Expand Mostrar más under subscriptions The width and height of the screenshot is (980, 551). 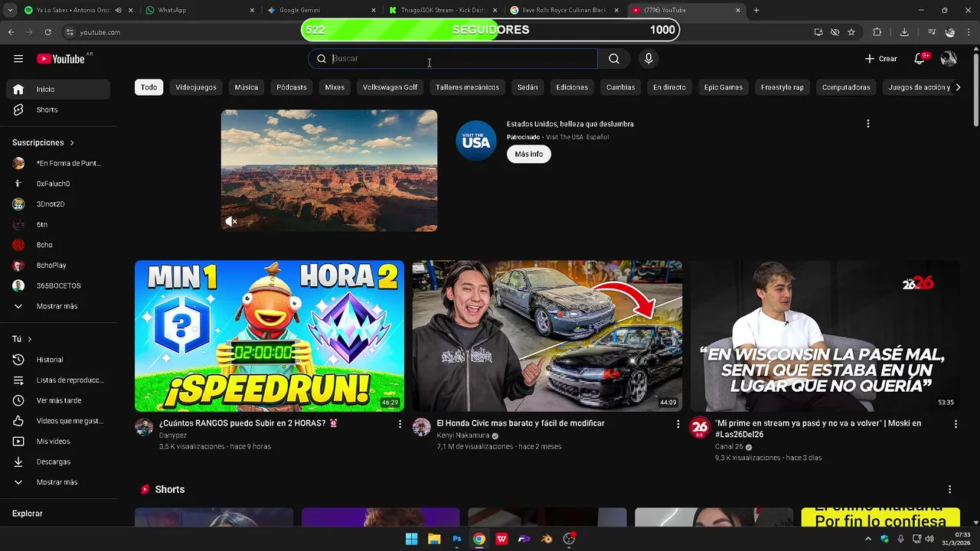click(58, 306)
